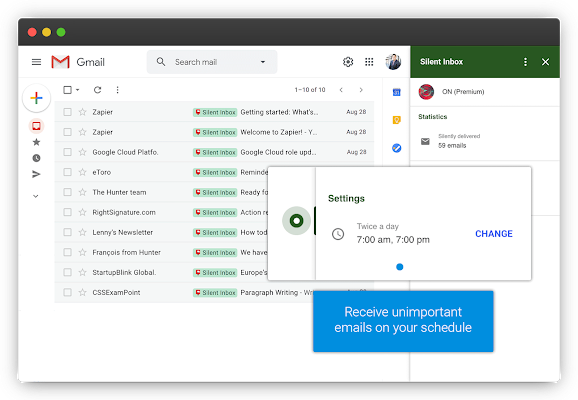Viewport: 578px width, 400px height.
Task: Go to older messages page
Action: point(361,90)
